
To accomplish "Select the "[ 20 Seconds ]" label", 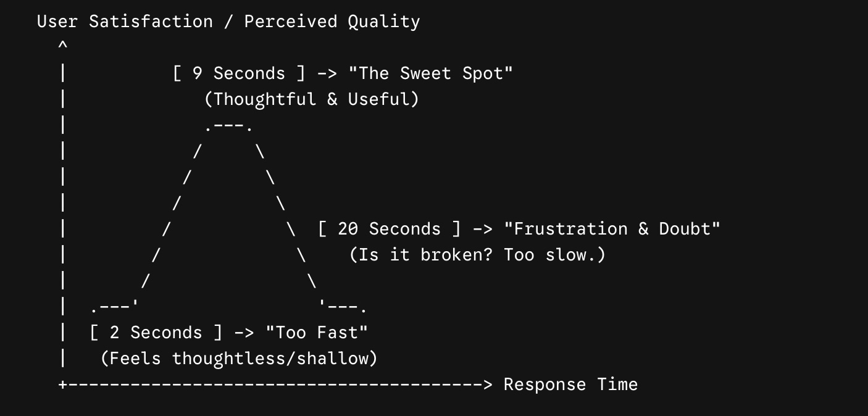I will [390, 229].
